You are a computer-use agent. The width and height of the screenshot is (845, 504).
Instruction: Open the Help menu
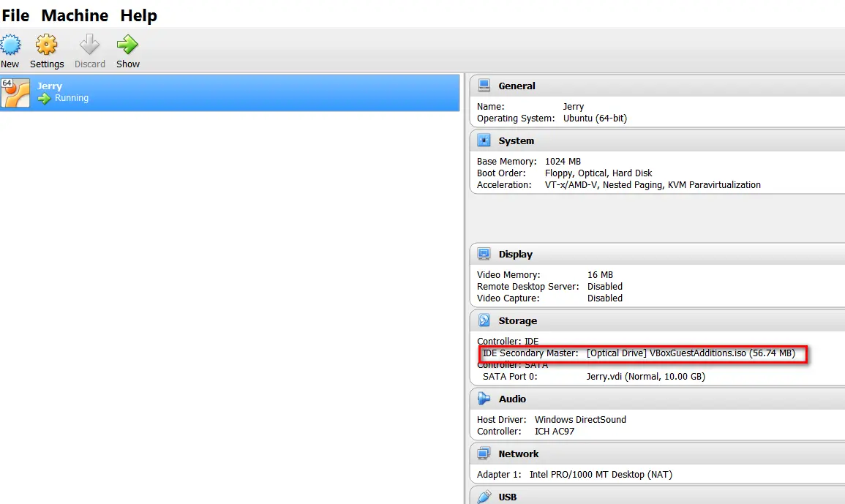138,15
